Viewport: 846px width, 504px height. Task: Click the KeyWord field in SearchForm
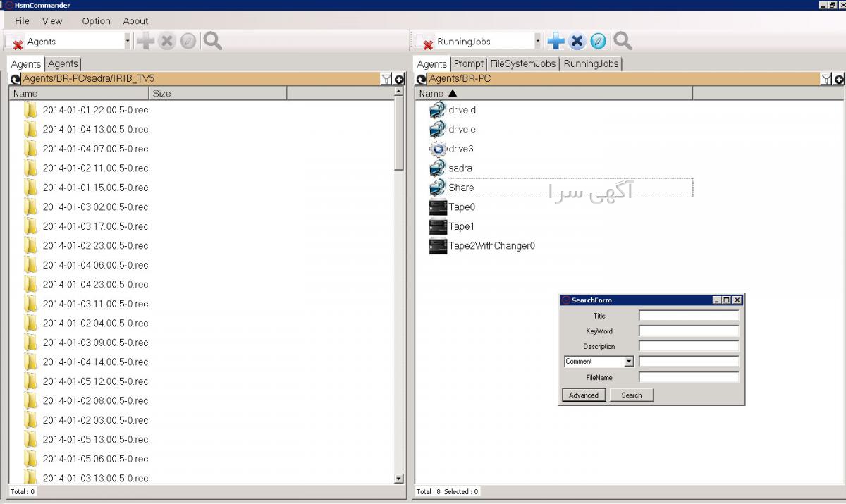689,331
